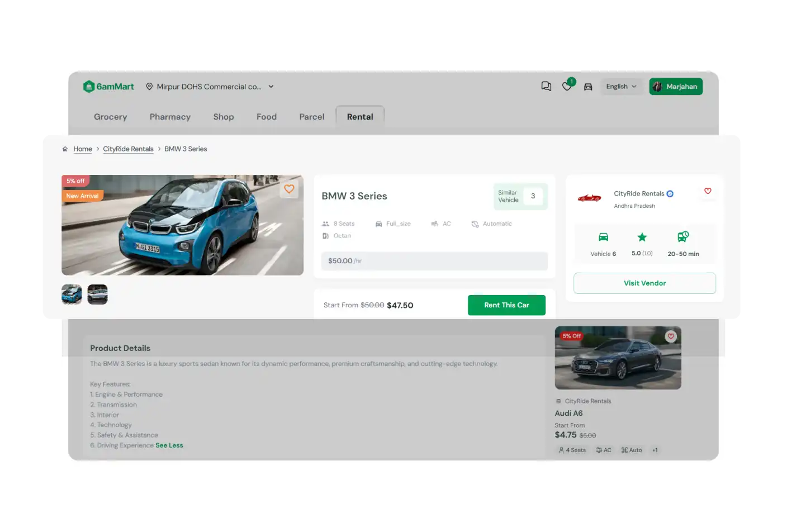This screenshot has width=787, height=532.
Task: Go to the Parcel tab
Action: 312,117
